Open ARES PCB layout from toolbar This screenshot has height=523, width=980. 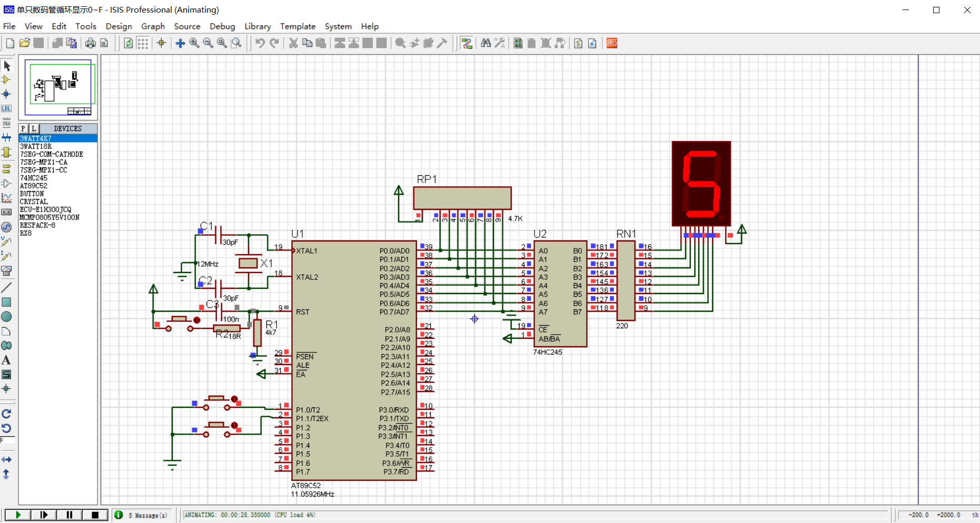tap(612, 43)
